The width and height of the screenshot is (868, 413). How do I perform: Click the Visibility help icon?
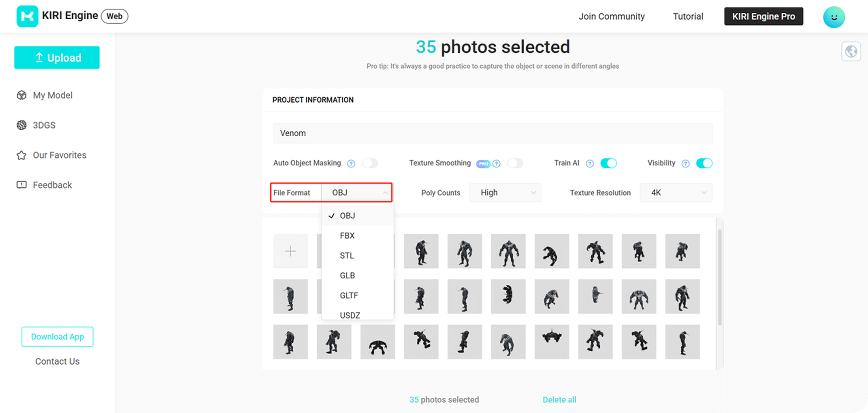pos(686,164)
